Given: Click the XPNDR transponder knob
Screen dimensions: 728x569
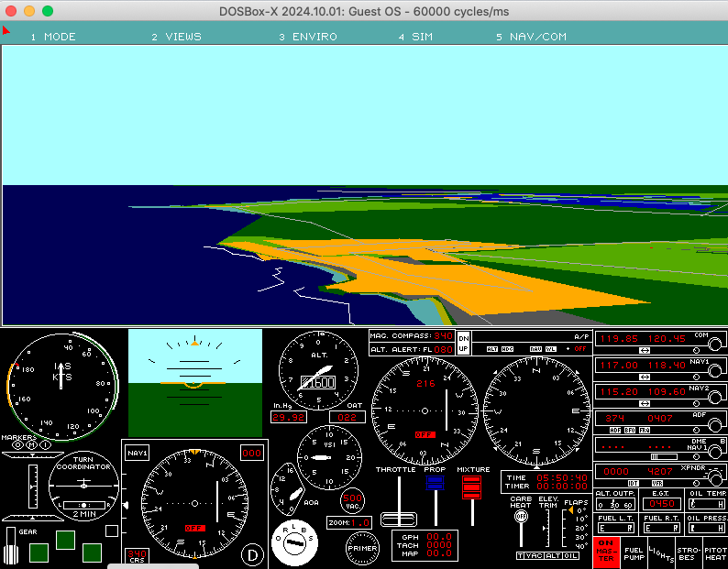Looking at the screenshot, I should click(715, 477).
